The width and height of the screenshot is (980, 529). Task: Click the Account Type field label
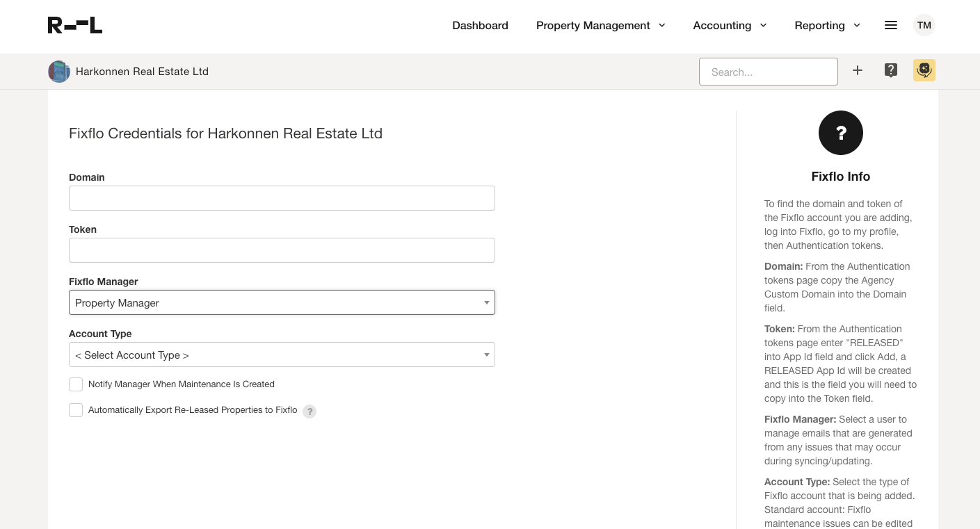pos(100,334)
